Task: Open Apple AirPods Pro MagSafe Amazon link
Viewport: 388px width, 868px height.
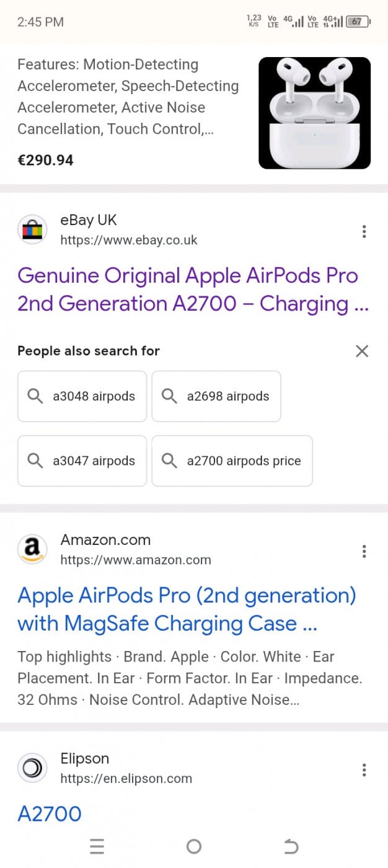Action: [187, 609]
